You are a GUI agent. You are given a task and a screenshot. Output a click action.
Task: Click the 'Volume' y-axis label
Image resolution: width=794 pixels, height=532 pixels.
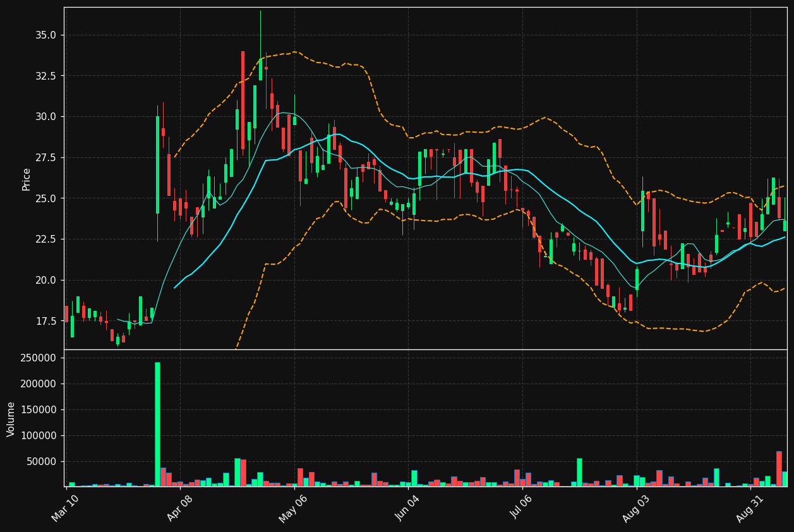click(11, 419)
